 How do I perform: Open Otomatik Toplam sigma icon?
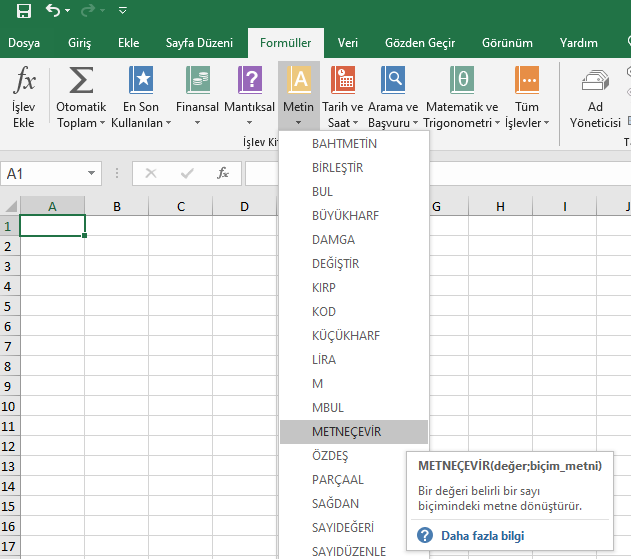[x=81, y=81]
